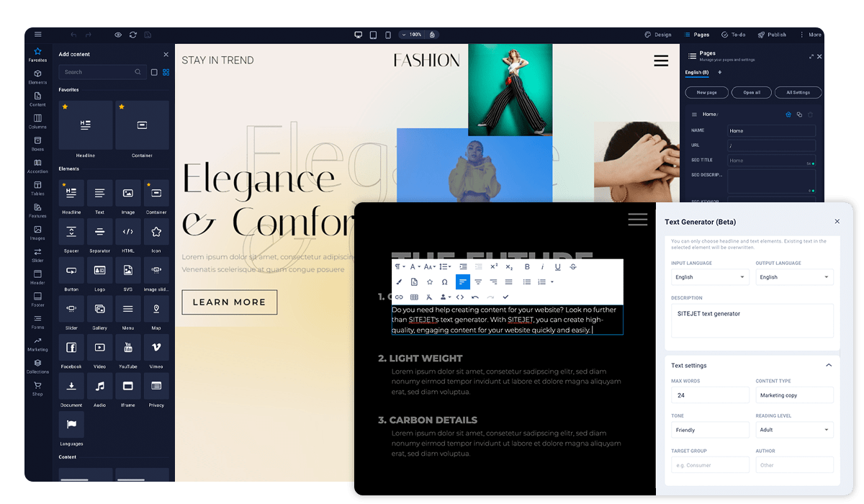This screenshot has height=504, width=864.
Task: Open the line height dropdown in the text toolbar
Action: (446, 266)
